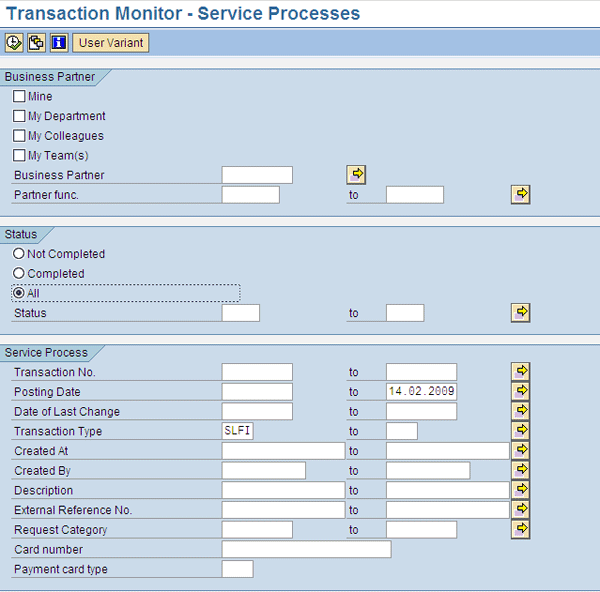This screenshot has width=600, height=592.
Task: Choose the Completed status option
Action: click(19, 274)
